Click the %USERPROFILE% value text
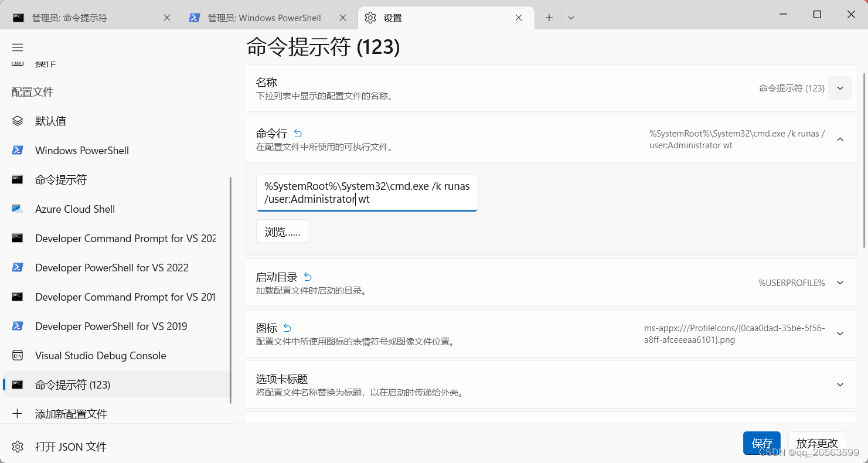Screen dimensions: 868x463 coord(791,282)
